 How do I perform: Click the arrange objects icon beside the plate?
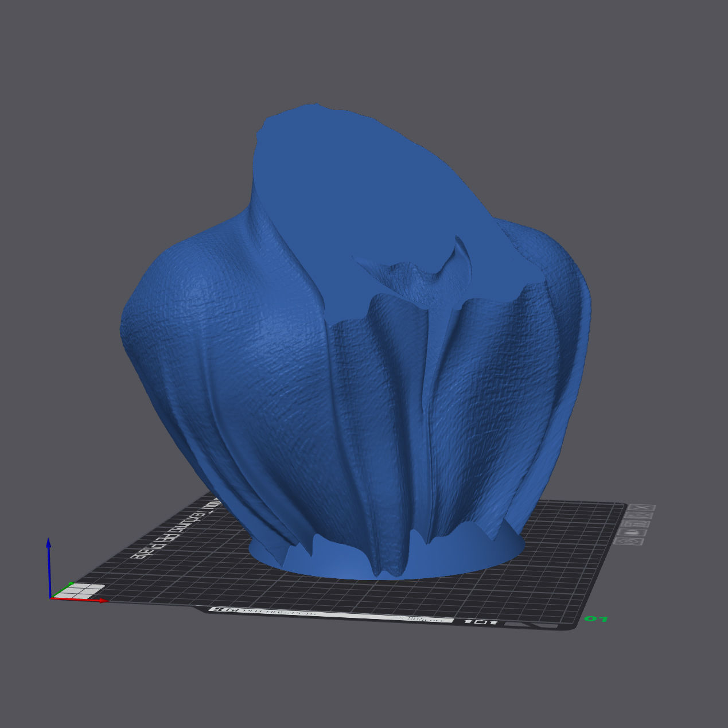[x=635, y=524]
